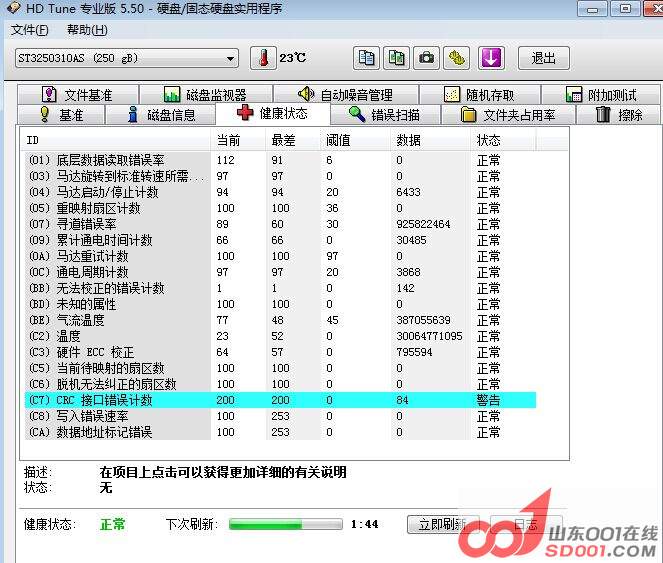Click the chart icon on 磁盘监视器 tab

pos(172,94)
